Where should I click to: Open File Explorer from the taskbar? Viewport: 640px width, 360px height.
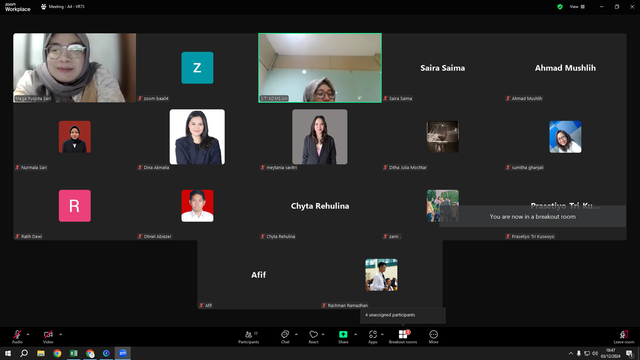point(41,353)
